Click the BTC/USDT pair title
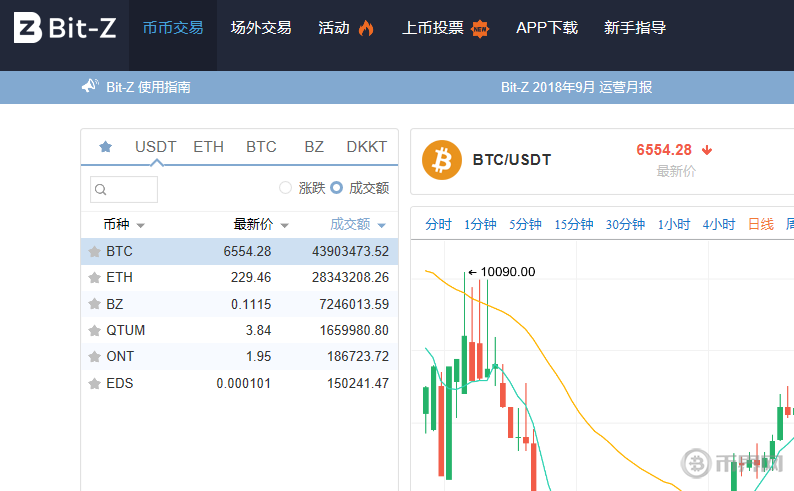The image size is (794, 491). tap(511, 160)
